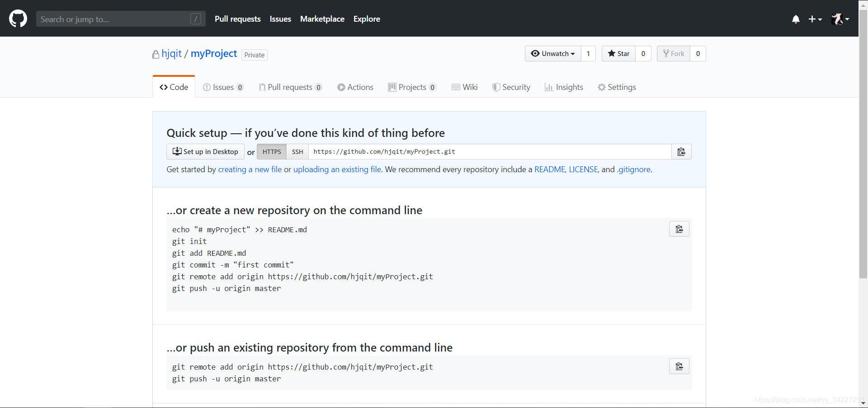
Task: Expand the plus create-new dropdown
Action: pos(815,19)
